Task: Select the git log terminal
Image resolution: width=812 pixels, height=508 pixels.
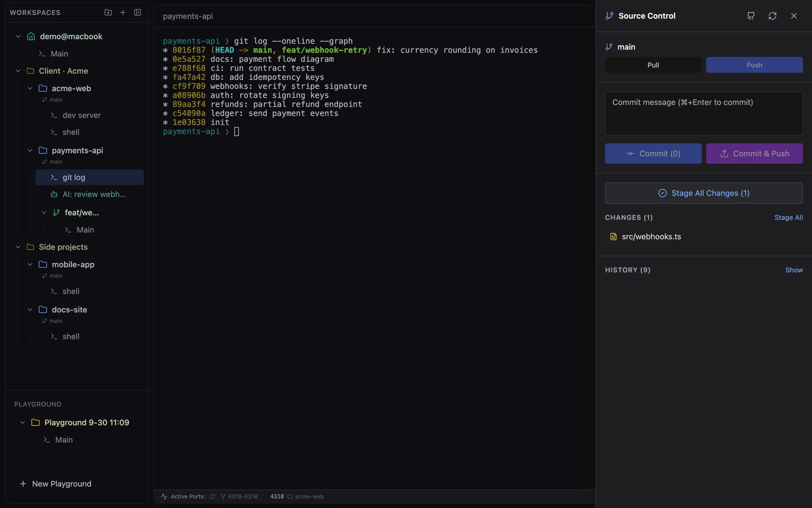Action: coord(90,177)
